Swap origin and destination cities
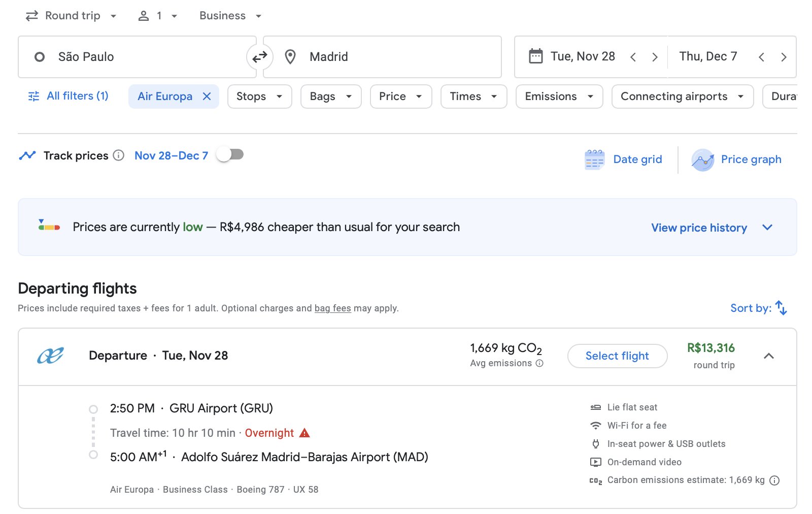812x514 pixels. [260, 57]
